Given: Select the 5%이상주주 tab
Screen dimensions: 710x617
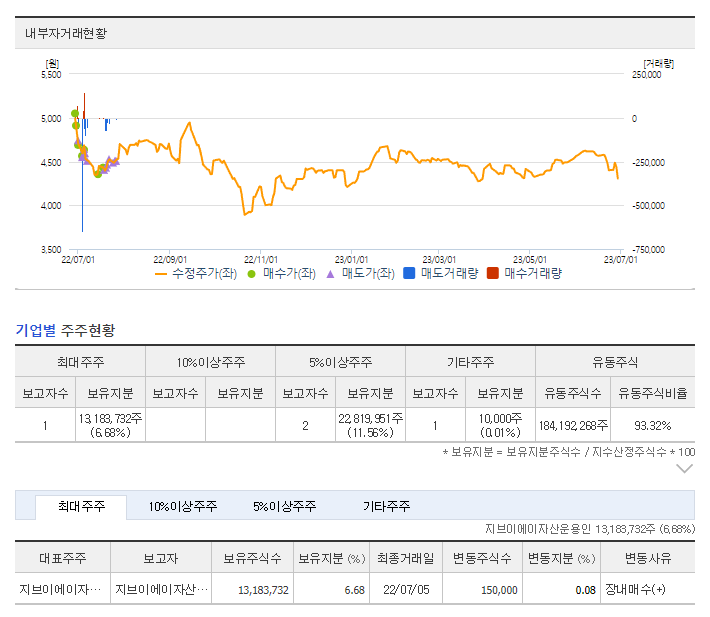Looking at the screenshot, I should [x=284, y=506].
